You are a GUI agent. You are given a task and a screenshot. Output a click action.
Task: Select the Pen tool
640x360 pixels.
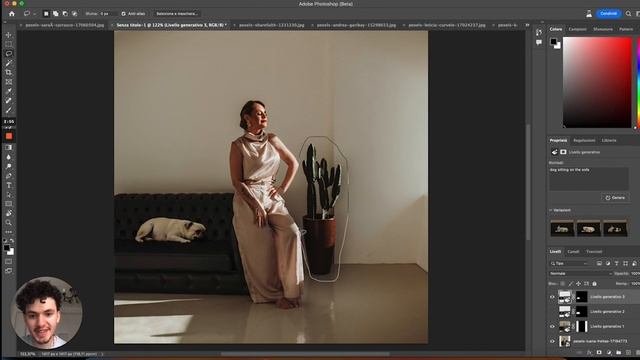(x=9, y=176)
